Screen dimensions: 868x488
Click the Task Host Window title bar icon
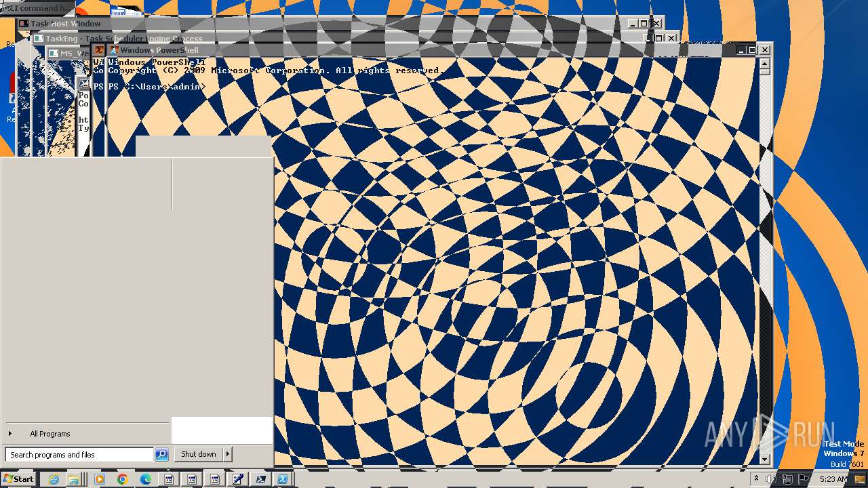coord(24,24)
